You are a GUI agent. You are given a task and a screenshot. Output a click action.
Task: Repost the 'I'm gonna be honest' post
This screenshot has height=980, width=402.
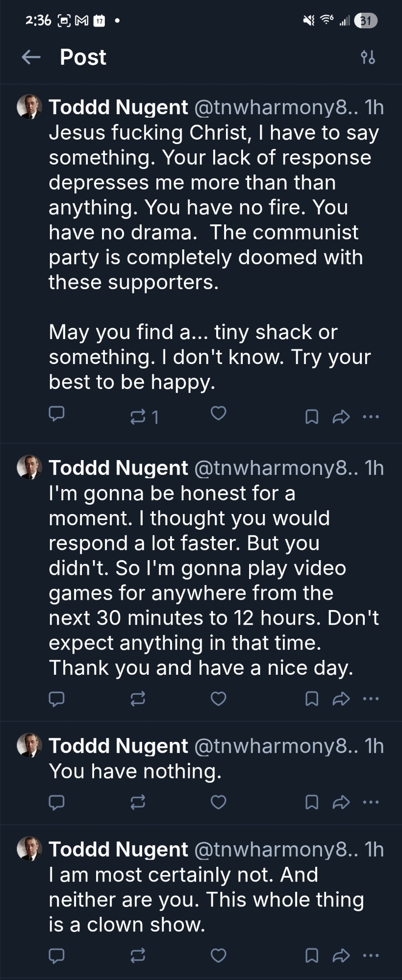pyautogui.click(x=138, y=699)
